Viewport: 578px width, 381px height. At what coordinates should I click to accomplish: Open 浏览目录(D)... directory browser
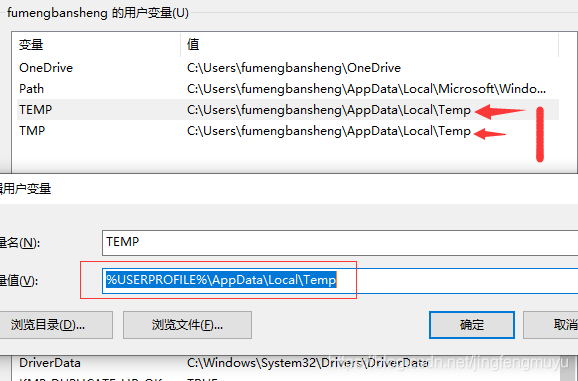tap(56, 325)
